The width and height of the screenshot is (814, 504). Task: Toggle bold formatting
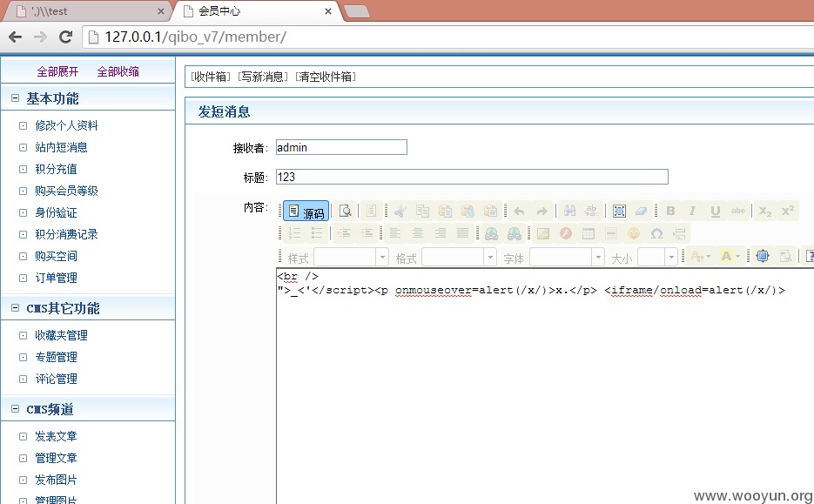pos(670,211)
